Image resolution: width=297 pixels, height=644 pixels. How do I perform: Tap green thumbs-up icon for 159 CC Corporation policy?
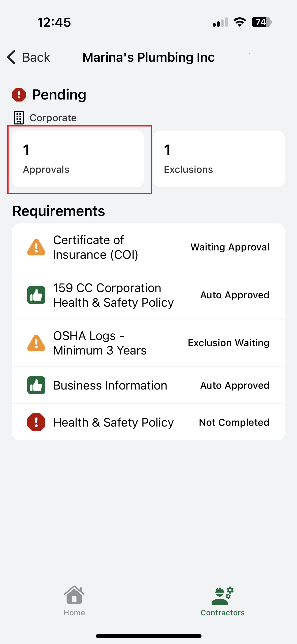coord(36,295)
